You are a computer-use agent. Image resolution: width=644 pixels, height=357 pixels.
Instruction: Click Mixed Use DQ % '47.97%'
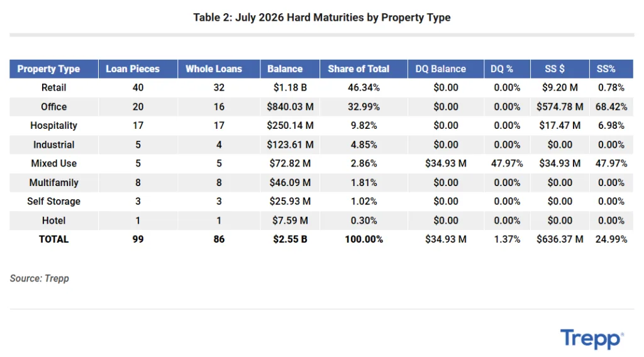pos(507,163)
